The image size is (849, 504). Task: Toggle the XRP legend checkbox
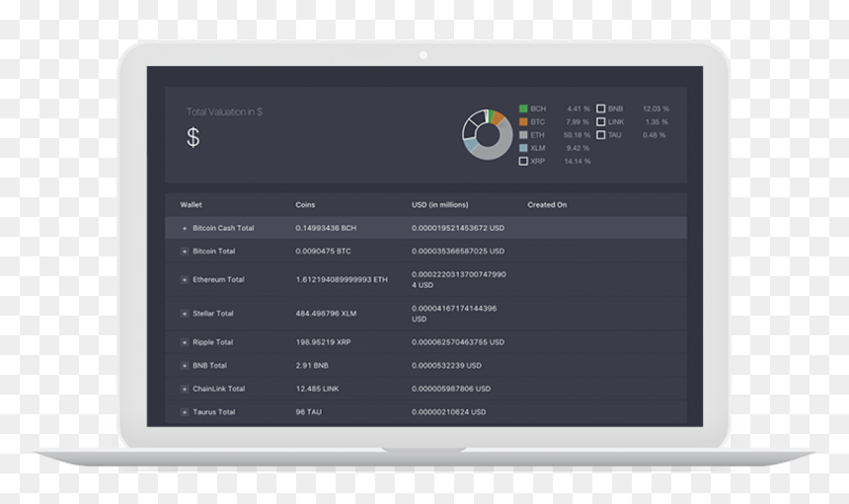[x=523, y=161]
